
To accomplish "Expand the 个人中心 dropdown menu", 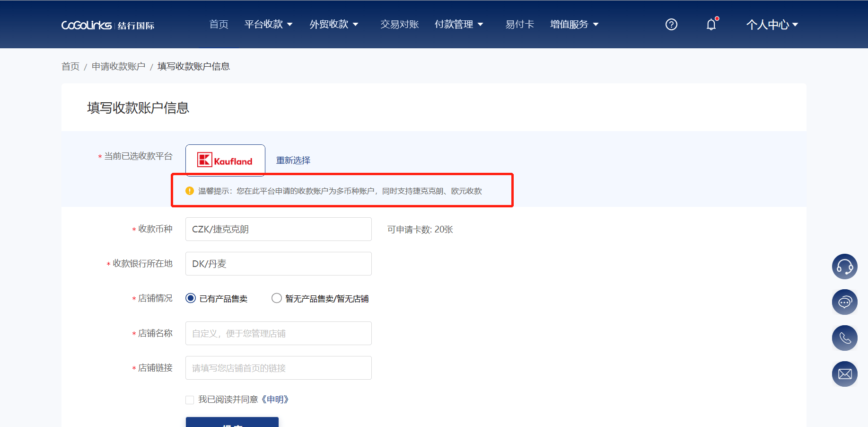I will [x=772, y=24].
